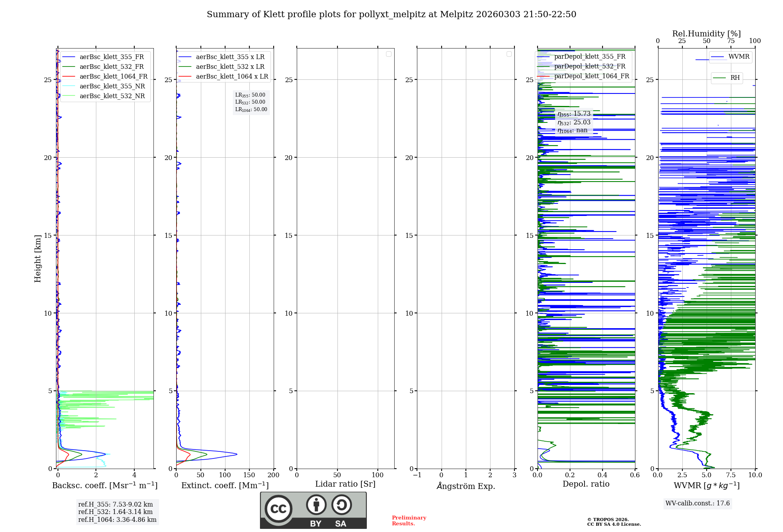Click the WV-calib.const. 17.6 label
The height and width of the screenshot is (532, 783).
[697, 503]
